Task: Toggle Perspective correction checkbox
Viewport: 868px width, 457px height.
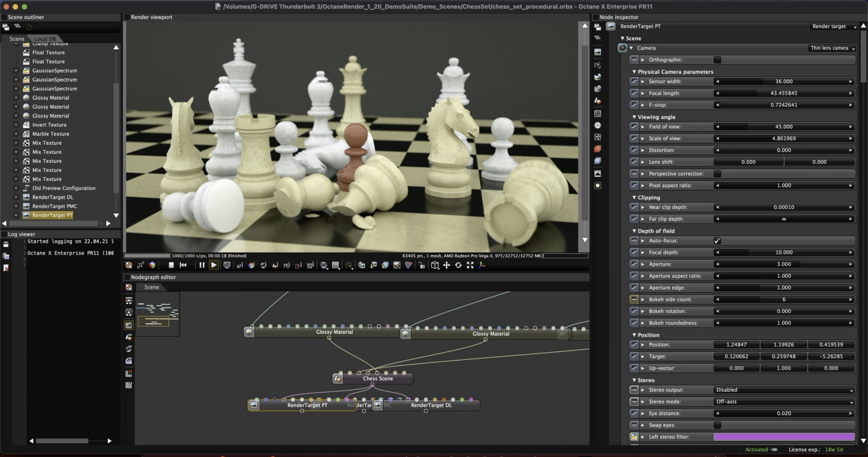Action: click(x=717, y=174)
